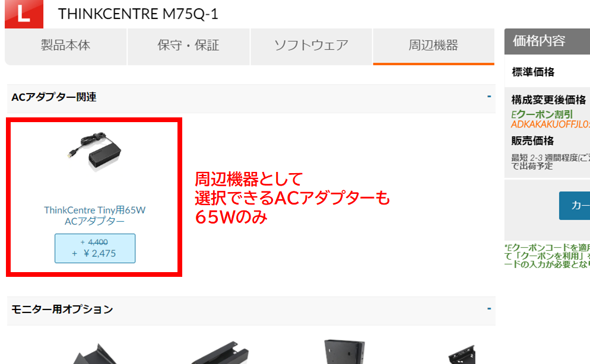Screen dimensions: 590x364
Task: Select the fourth monitor option product image
Action: click(462, 355)
